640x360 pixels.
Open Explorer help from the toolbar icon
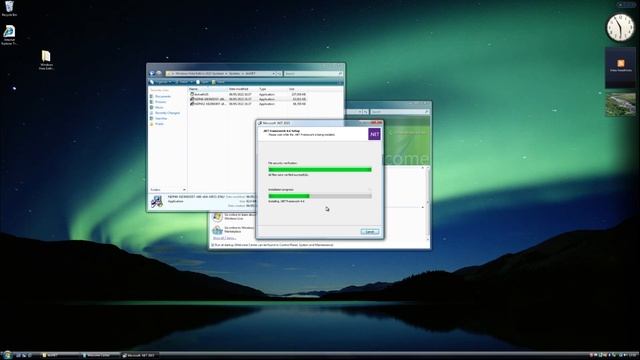[340, 82]
